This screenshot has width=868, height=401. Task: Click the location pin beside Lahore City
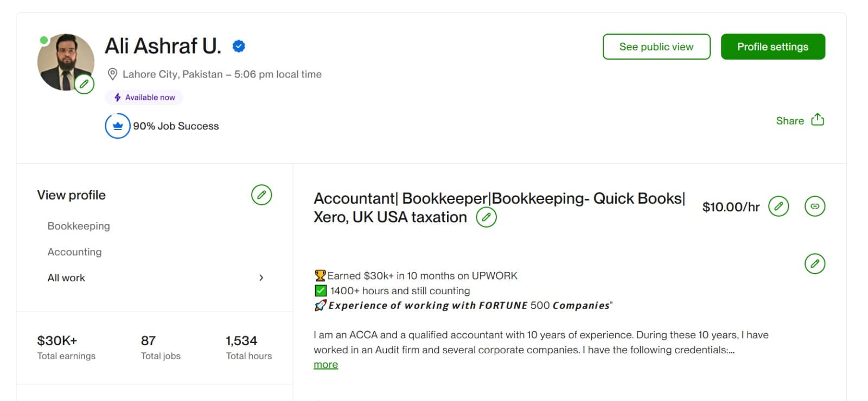[x=113, y=74]
